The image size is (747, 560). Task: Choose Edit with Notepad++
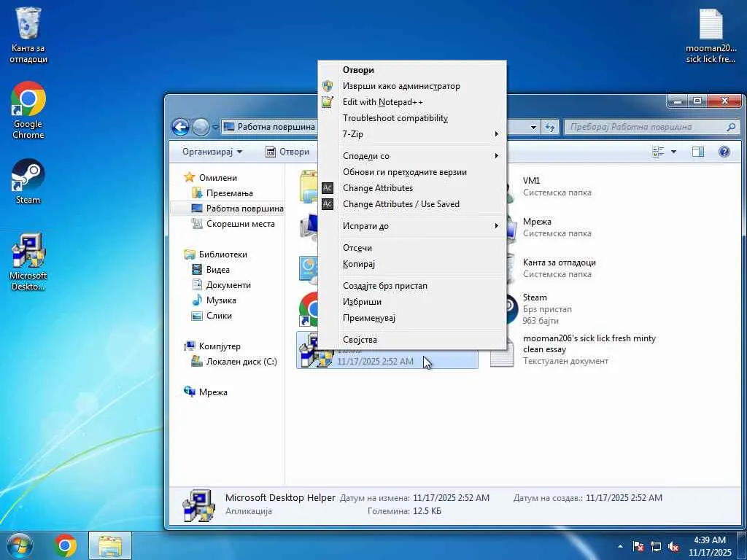click(412, 102)
